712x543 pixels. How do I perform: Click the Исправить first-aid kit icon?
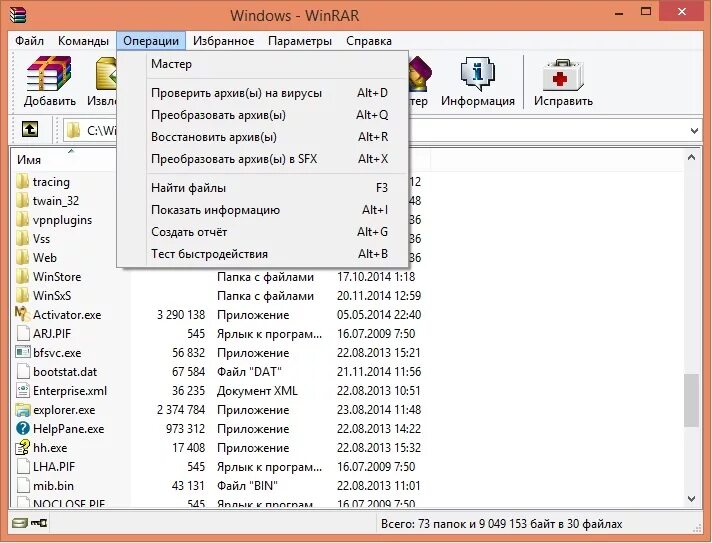click(x=563, y=75)
